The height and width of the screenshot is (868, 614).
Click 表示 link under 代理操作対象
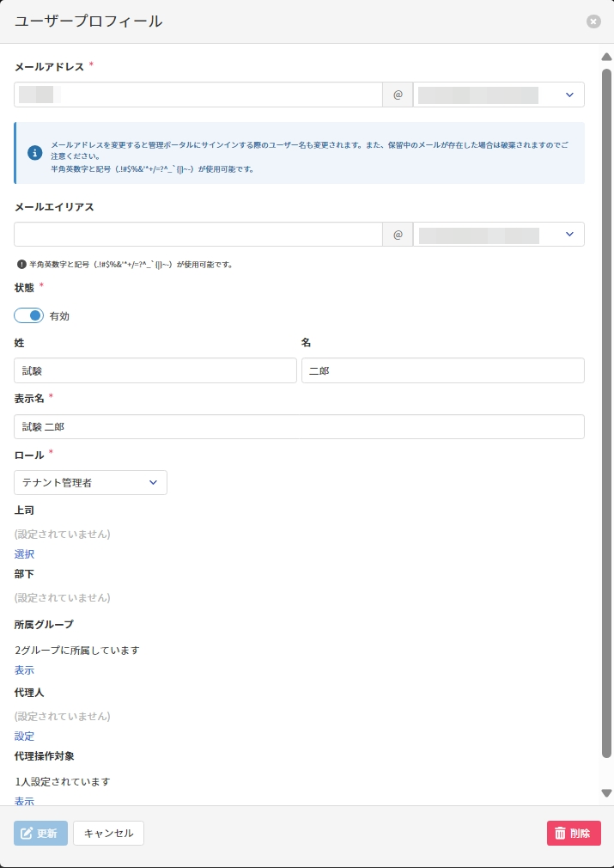tap(25, 801)
